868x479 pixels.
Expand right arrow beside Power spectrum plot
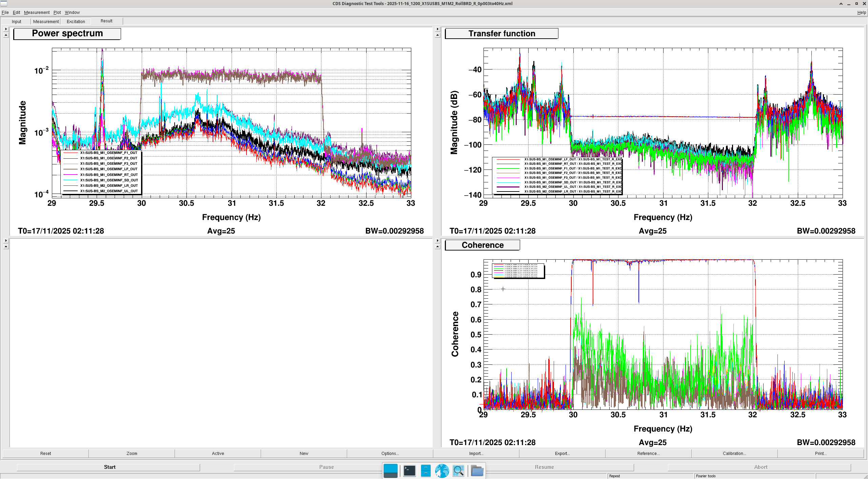coord(6,29)
